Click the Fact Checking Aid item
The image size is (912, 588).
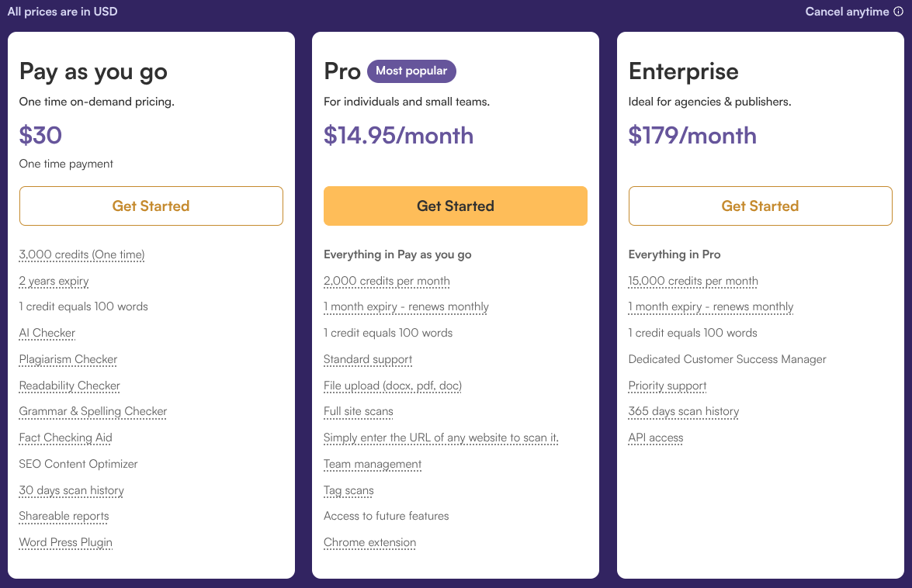click(66, 438)
